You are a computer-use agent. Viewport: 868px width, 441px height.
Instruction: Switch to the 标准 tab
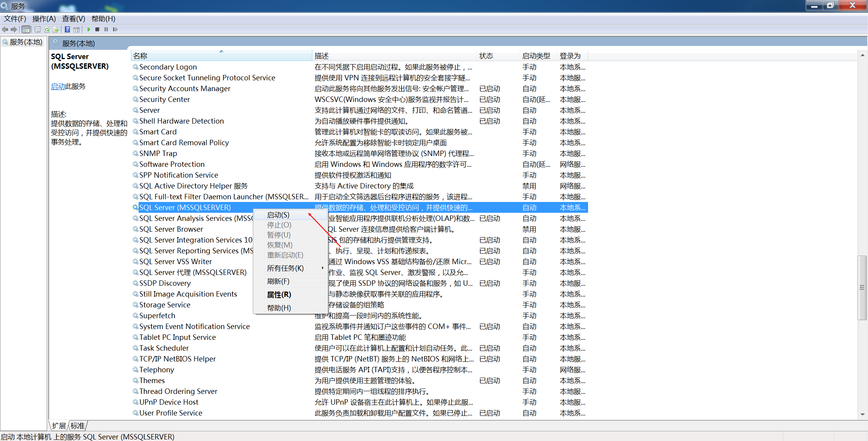click(x=78, y=426)
